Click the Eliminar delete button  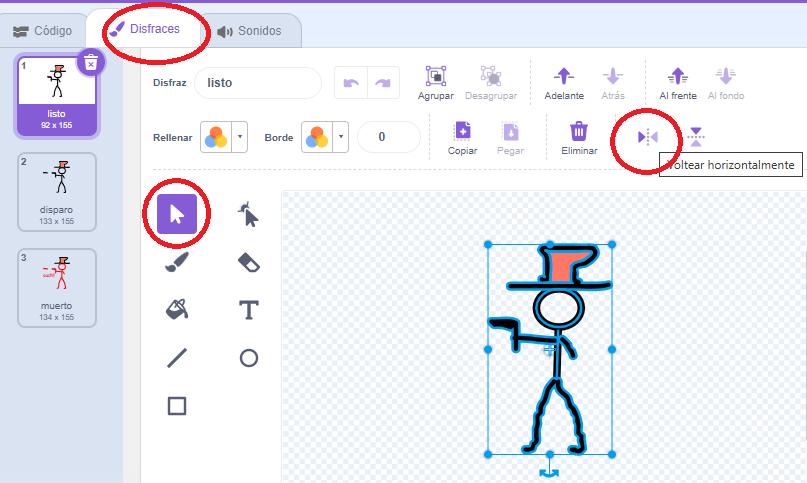click(578, 137)
